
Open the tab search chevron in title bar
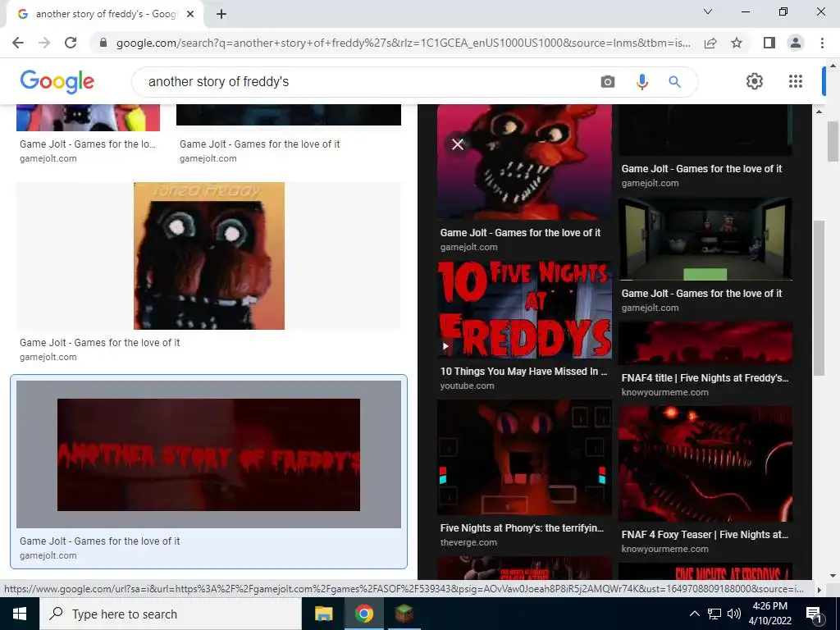tap(708, 11)
